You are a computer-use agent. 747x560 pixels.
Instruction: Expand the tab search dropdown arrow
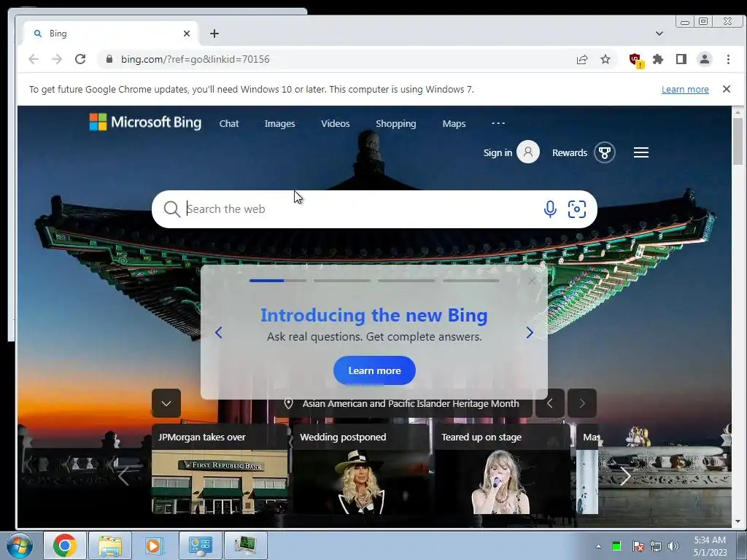tap(659, 34)
